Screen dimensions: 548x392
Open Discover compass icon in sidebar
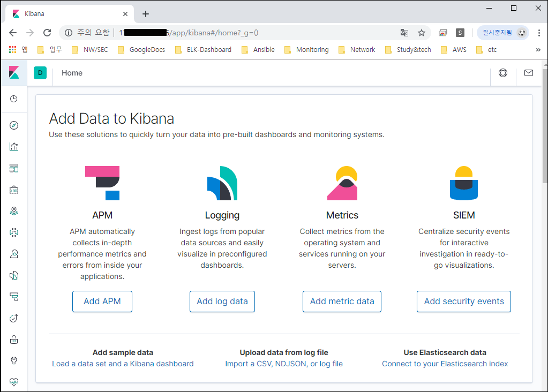[x=13, y=125]
